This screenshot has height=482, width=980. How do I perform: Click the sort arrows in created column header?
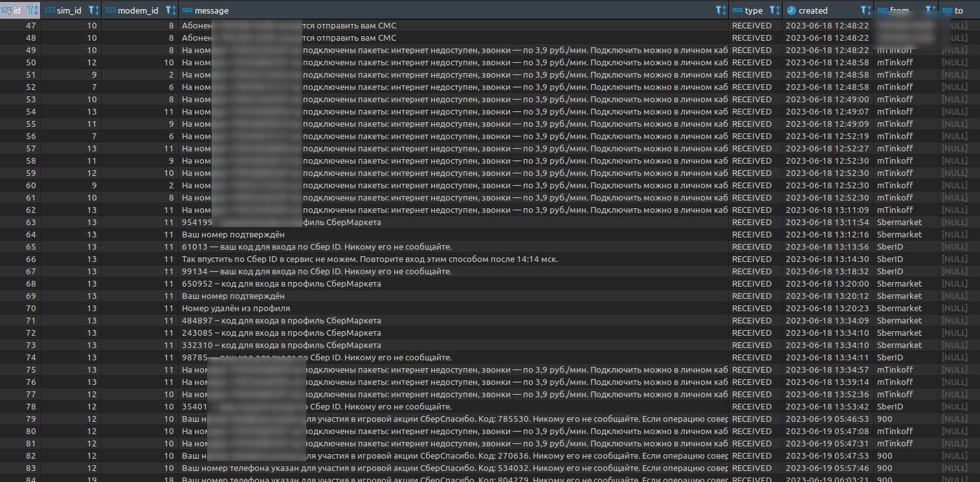tap(871, 10)
